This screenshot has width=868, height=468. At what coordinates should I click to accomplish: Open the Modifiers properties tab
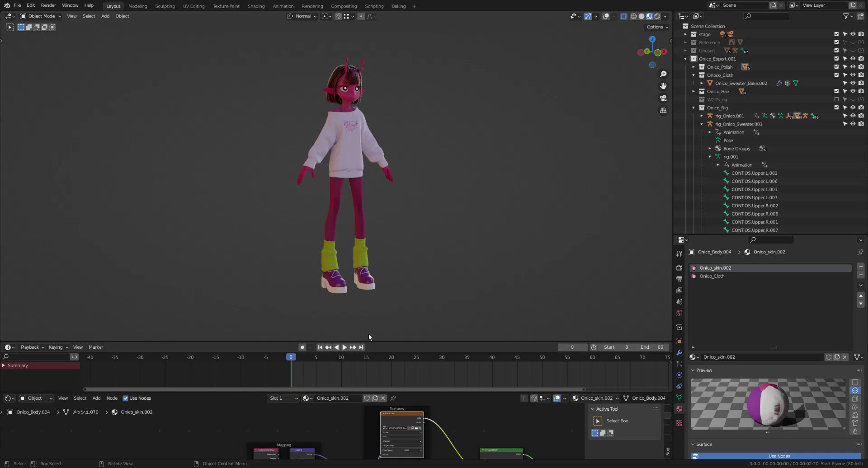679,352
